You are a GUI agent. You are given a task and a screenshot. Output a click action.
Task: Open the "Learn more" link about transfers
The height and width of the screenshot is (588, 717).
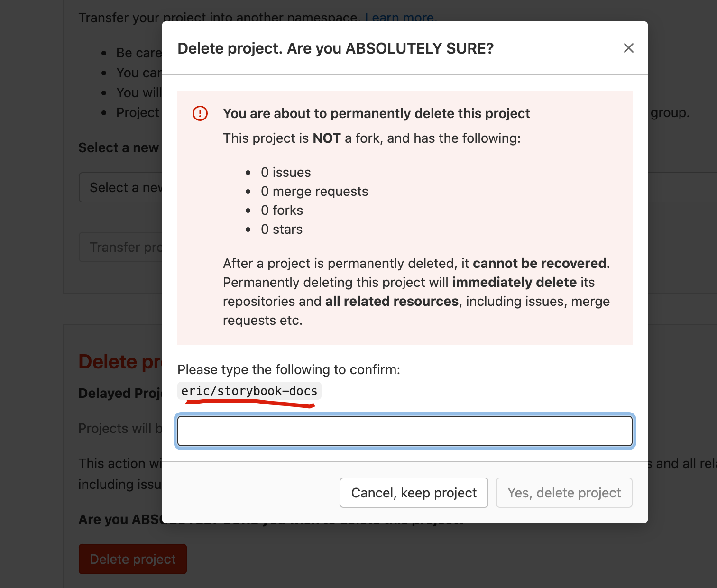(400, 18)
